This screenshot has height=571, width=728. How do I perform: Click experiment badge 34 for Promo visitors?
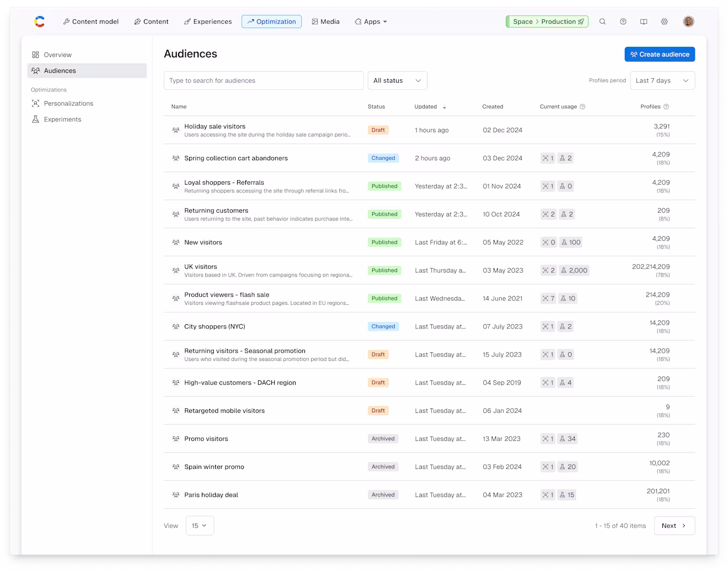(x=568, y=439)
